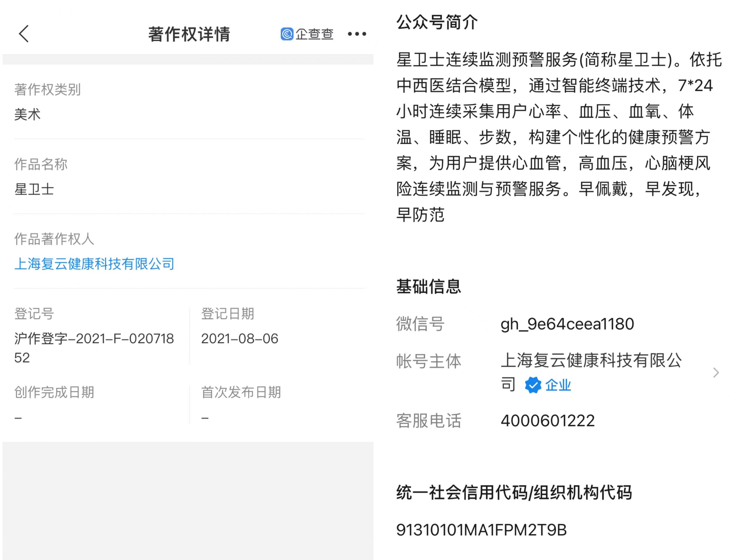The width and height of the screenshot is (747, 560).
Task: Tap the 基础信息 heading
Action: [x=429, y=286]
